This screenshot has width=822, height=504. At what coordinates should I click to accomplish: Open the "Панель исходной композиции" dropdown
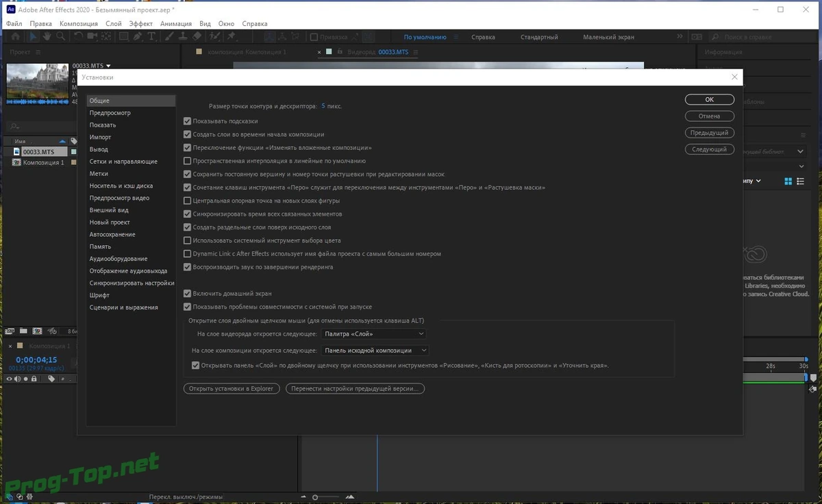click(x=375, y=350)
